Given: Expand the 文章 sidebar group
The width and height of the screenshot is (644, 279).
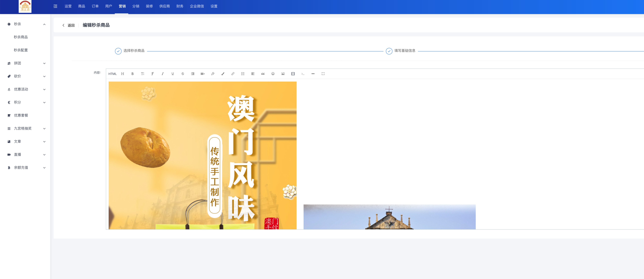Looking at the screenshot, I should point(25,141).
